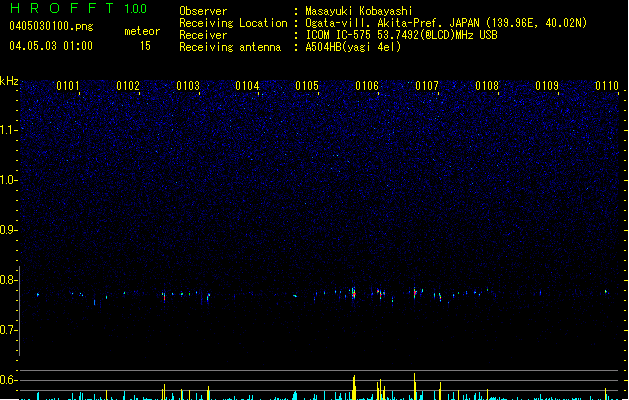
Task: Click the 0.8 frequency axis label
Action: click(x=9, y=280)
